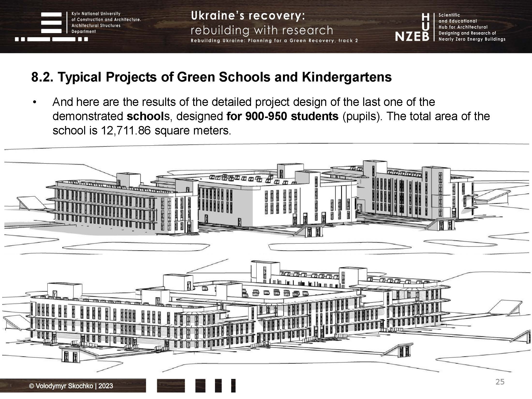Click the last footer decorative square
Image resolution: width=532 pixels, height=399 pixels.
233,386
